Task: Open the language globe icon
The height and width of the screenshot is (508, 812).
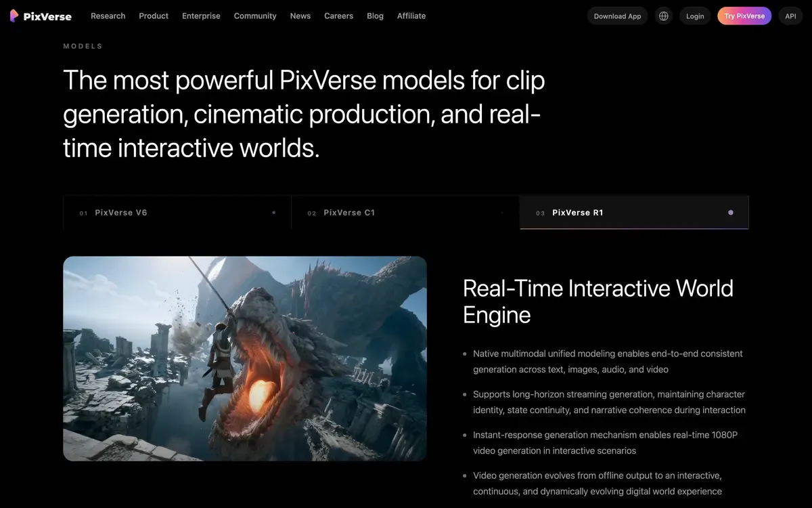Action: [664, 16]
